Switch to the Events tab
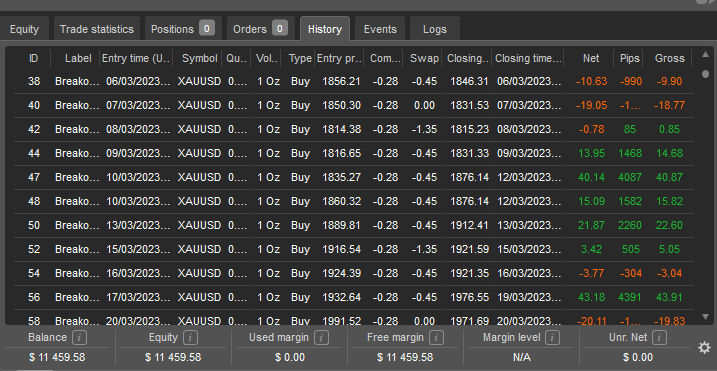The image size is (717, 371). tap(380, 29)
